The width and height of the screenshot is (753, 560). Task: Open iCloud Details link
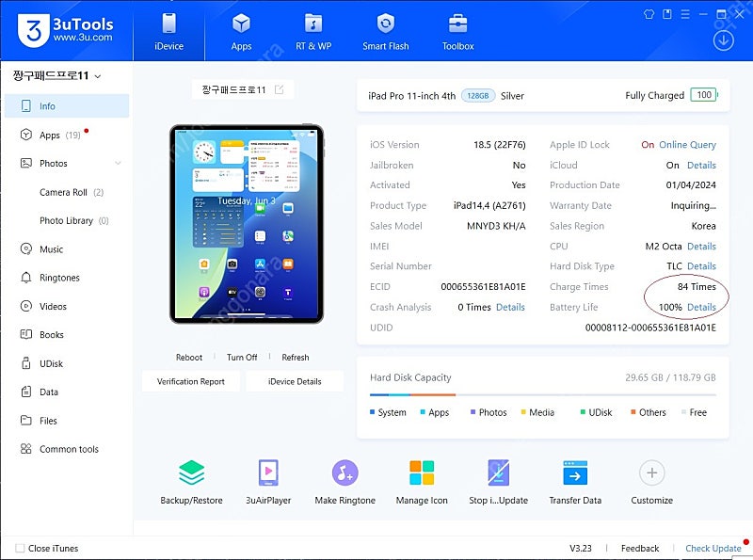[x=701, y=166]
